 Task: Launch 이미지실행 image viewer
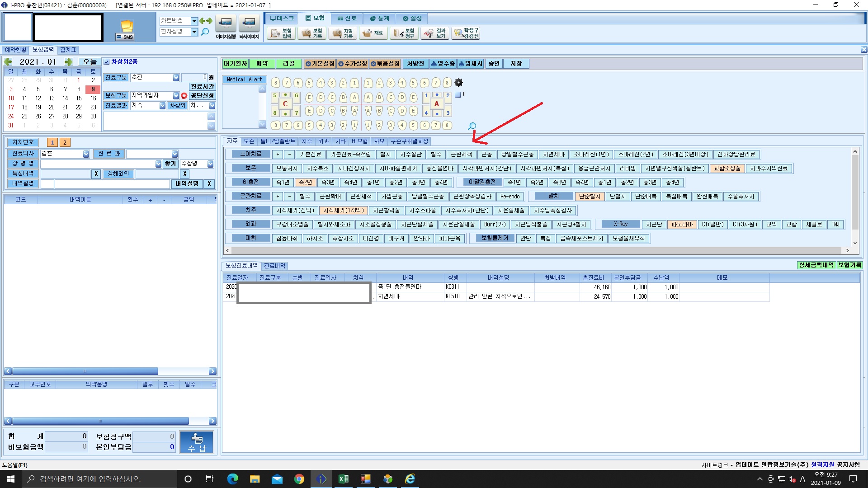[226, 27]
